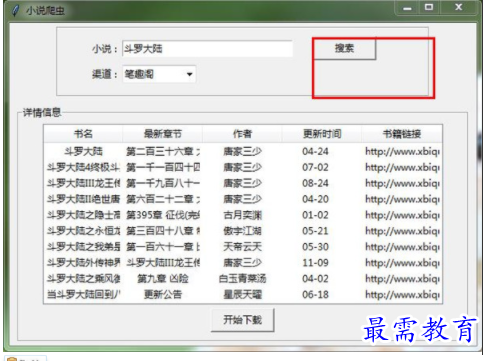Click the update time 05-21
This screenshot has width=485, height=361.
(315, 231)
